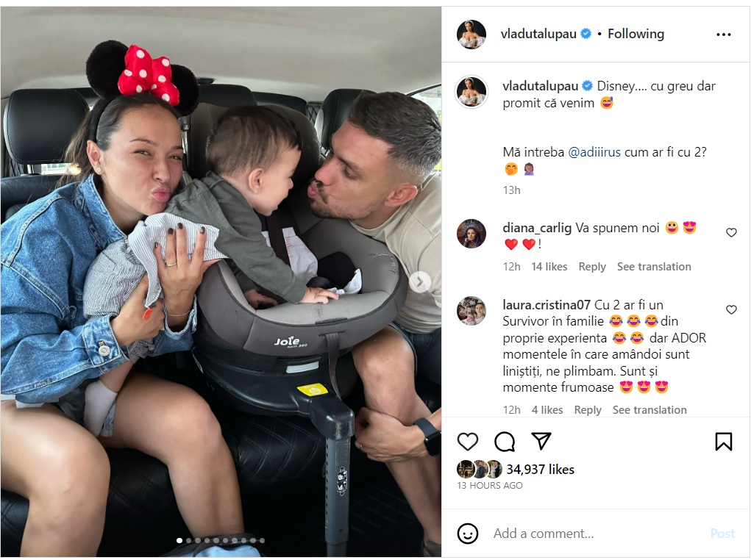Reply to laura.cristina07's comment
Viewport: 751px width, 560px height.
588,410
